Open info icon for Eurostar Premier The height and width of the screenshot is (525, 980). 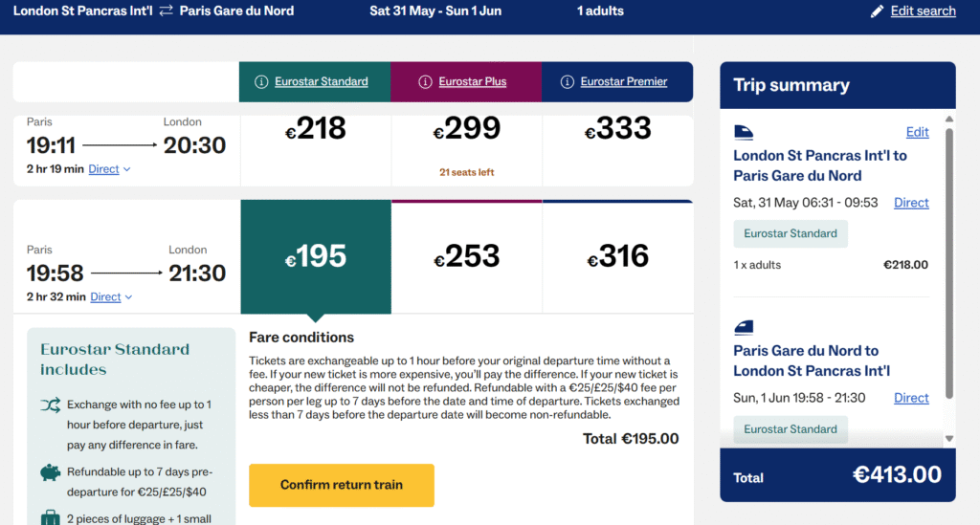[567, 82]
